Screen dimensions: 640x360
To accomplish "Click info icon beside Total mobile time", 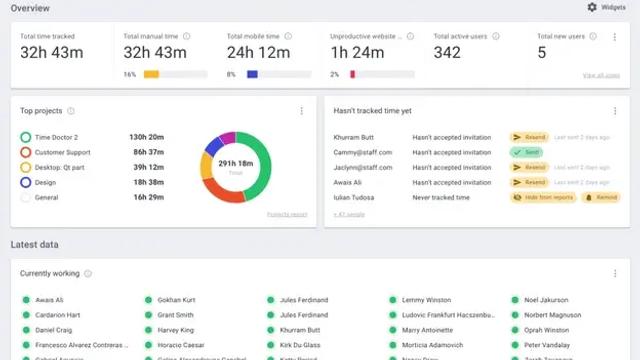I will [288, 36].
